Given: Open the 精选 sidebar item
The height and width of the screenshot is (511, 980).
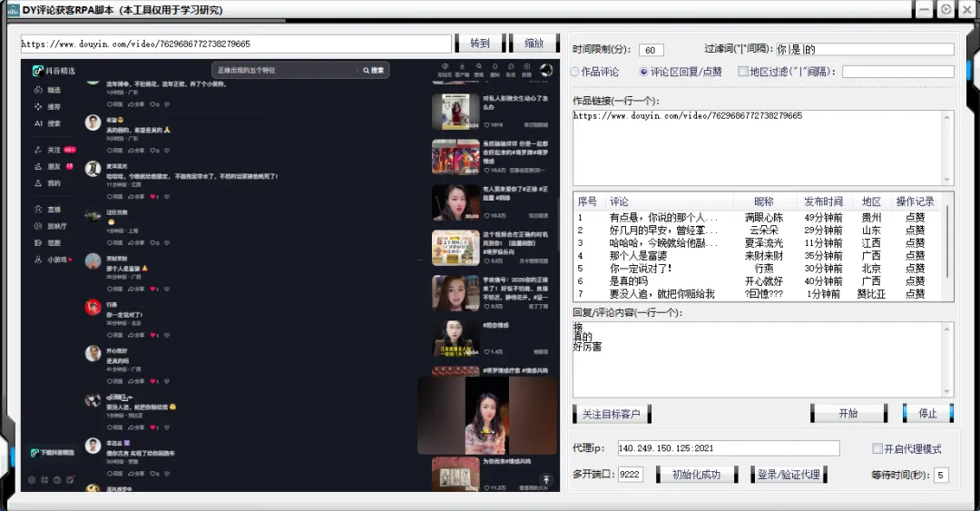Looking at the screenshot, I should 47,90.
